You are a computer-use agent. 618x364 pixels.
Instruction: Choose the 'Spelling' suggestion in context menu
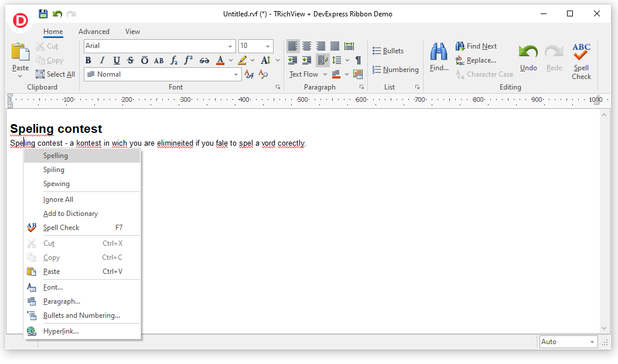pos(56,156)
